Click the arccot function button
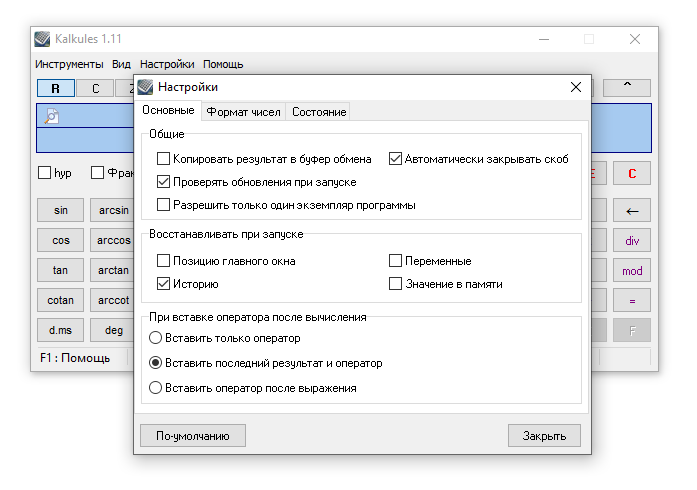 coord(113,300)
